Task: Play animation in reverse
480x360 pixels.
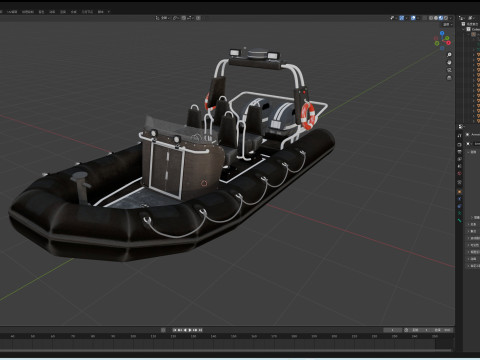Action: point(185,330)
